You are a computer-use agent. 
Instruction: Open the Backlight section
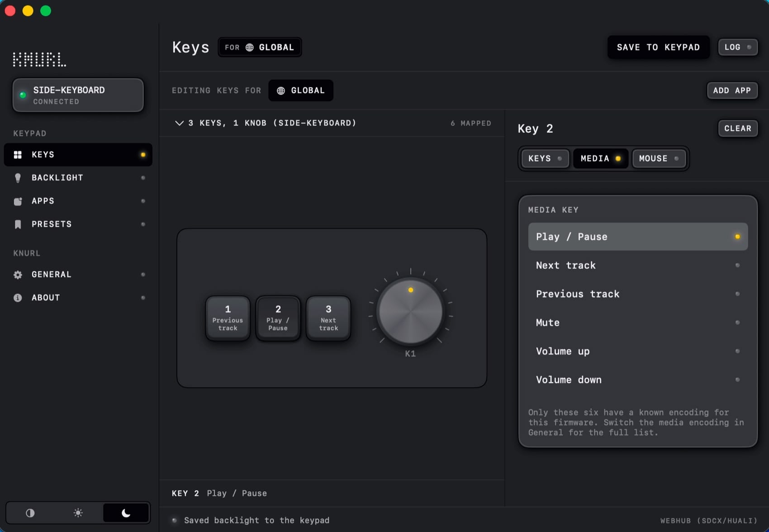point(78,178)
